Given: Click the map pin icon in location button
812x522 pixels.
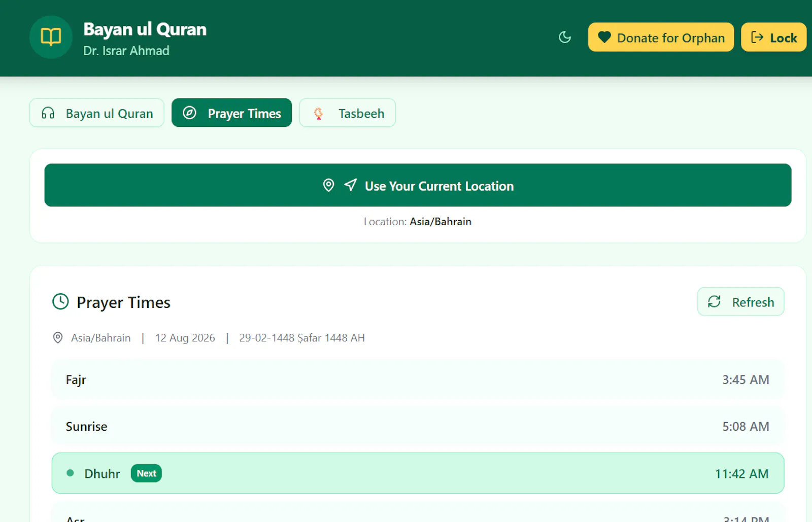Looking at the screenshot, I should (x=328, y=185).
